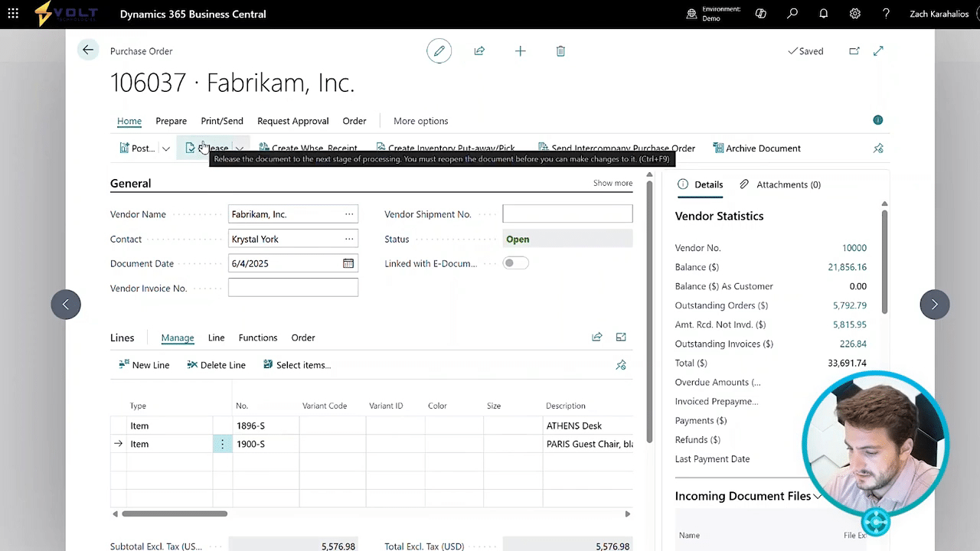The image size is (980, 551).
Task: Toggle Linked with E-Document switch
Action: [515, 263]
